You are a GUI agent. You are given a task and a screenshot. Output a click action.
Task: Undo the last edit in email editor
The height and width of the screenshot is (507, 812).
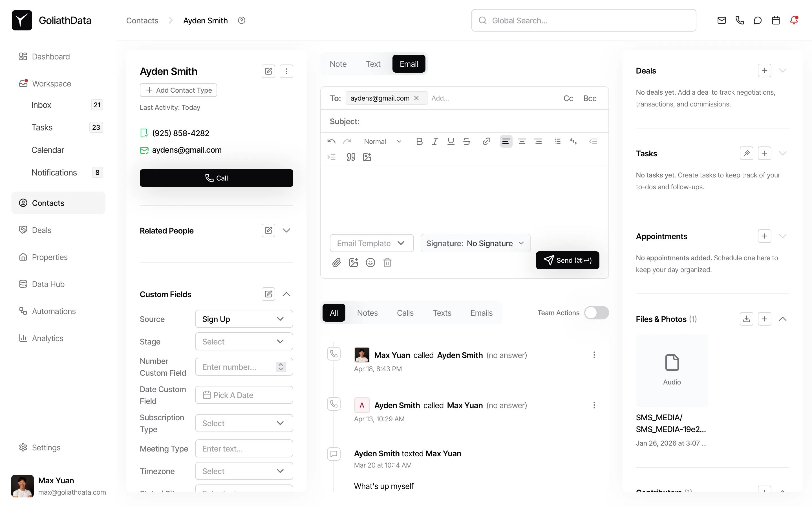coord(331,141)
